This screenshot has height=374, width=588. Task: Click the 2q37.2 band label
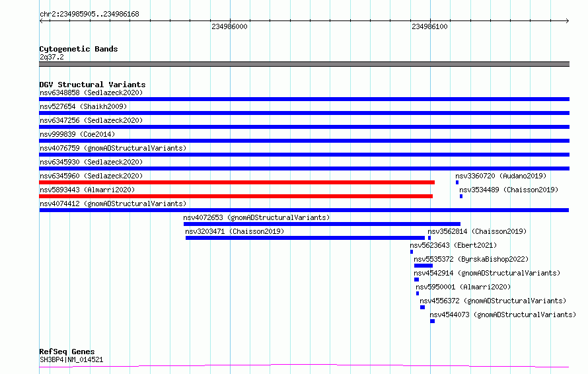pos(52,57)
